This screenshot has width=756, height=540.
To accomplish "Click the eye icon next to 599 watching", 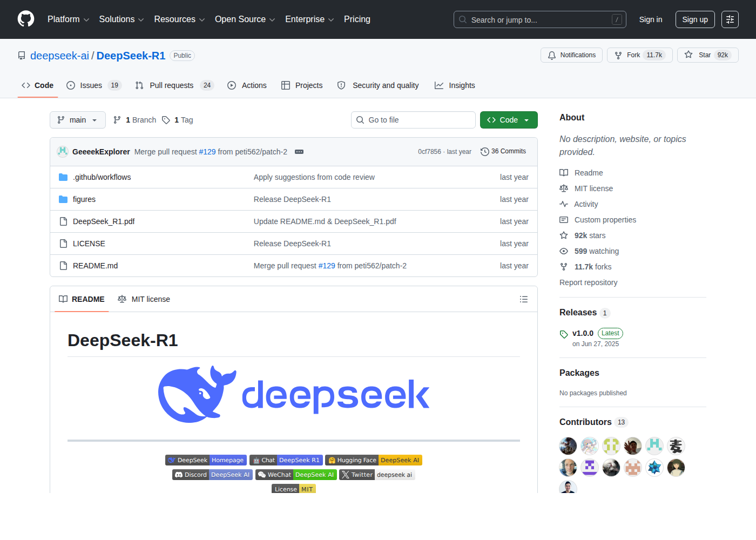I will pos(564,251).
